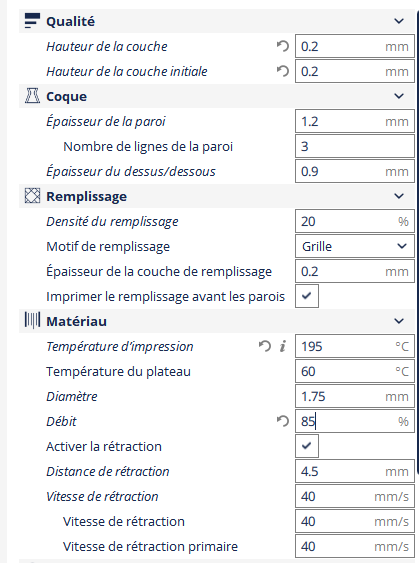
Task: Click the Distance de rétraction field
Action: pyautogui.click(x=355, y=471)
